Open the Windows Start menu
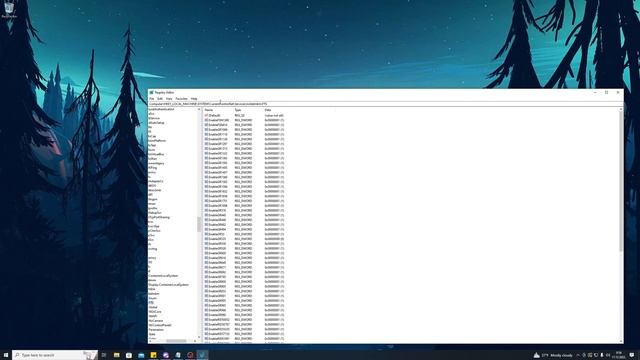The image size is (640, 360). point(6,355)
